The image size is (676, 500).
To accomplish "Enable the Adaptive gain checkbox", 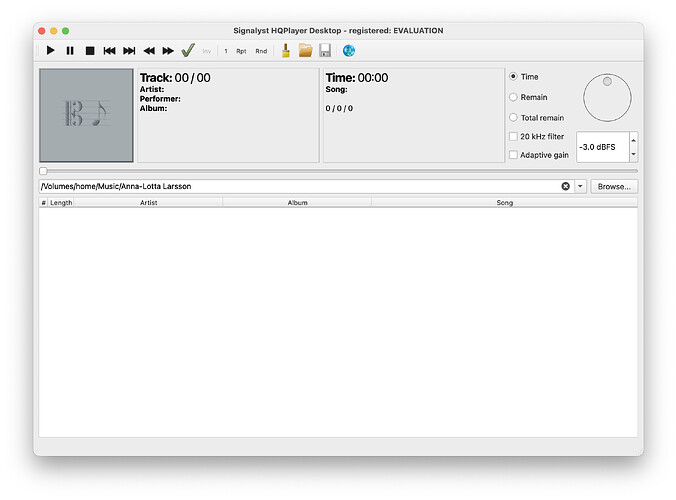I will 513,155.
